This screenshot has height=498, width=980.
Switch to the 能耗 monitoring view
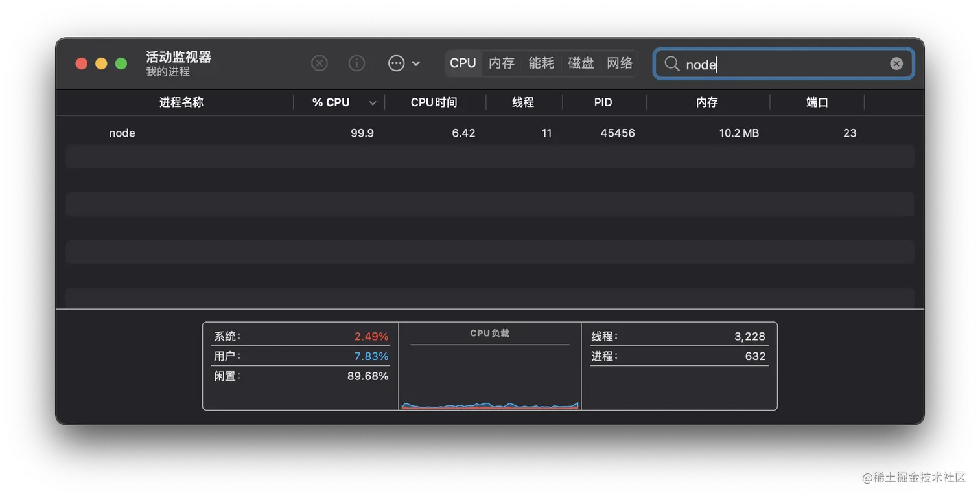point(541,63)
